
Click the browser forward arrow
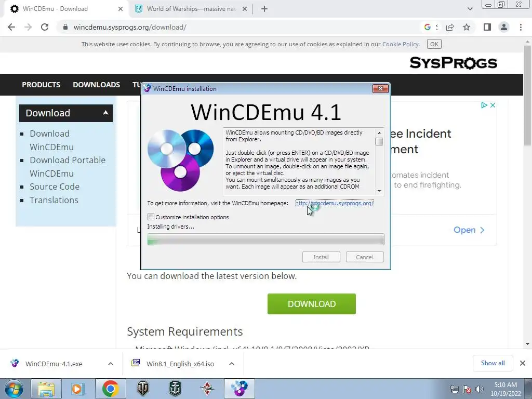(28, 27)
